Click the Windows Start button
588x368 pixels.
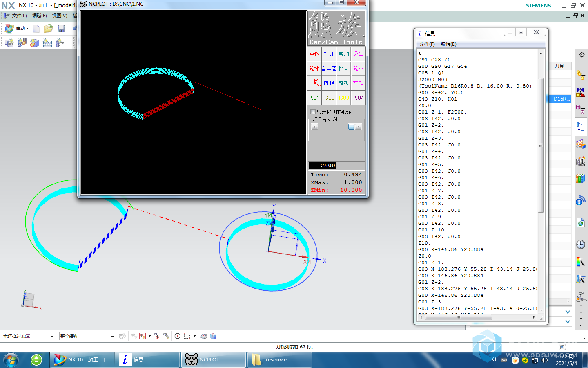point(11,360)
